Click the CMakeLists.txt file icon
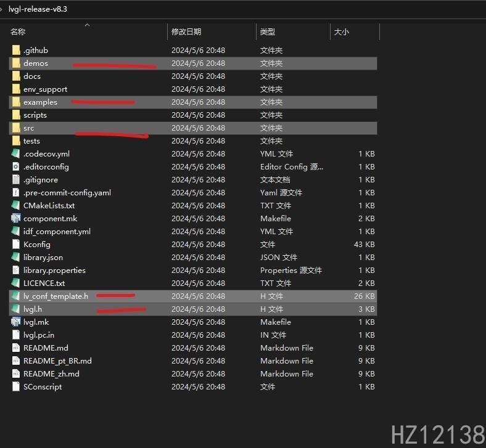The image size is (486, 448). tap(16, 206)
